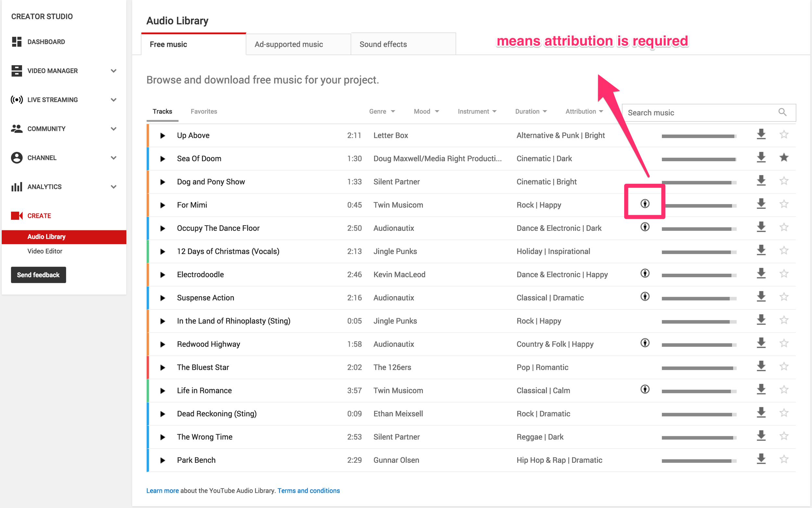The width and height of the screenshot is (812, 508).
Task: Play the Sea Of Doom track
Action: 163,159
